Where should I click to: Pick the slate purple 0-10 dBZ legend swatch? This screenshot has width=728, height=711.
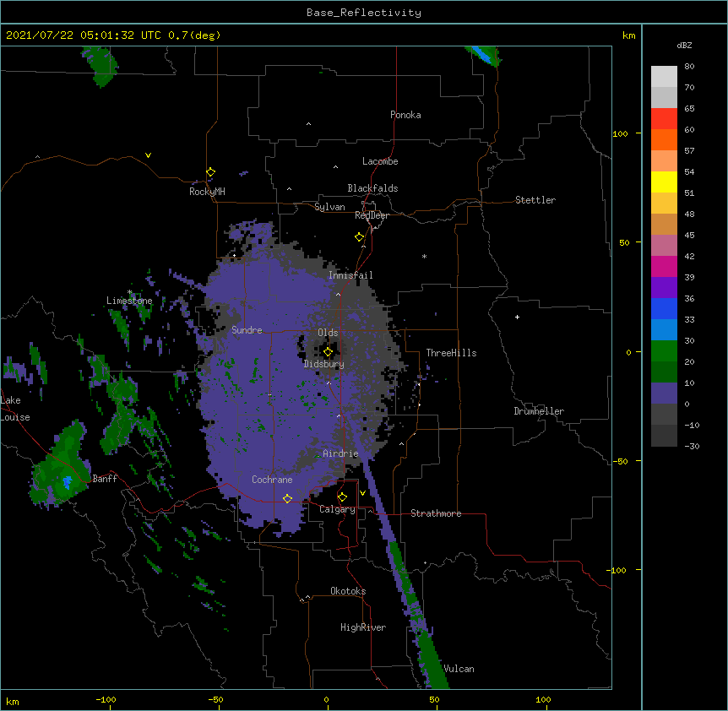coord(664,393)
